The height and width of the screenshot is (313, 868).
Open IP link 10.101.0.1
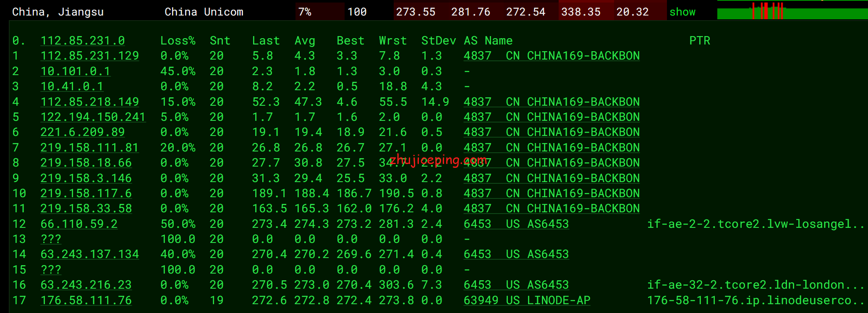[x=76, y=71]
